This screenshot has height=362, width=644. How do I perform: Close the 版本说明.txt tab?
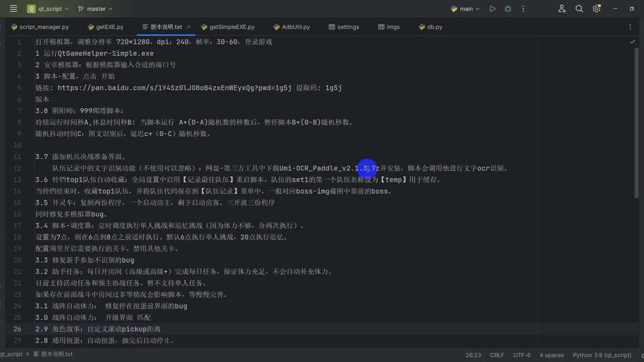click(189, 27)
